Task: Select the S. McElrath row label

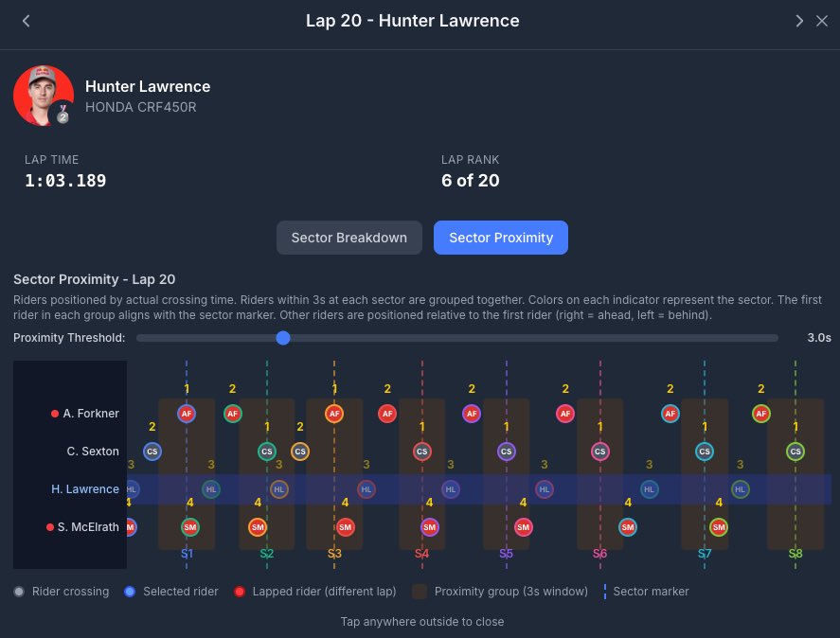Action: [88, 527]
